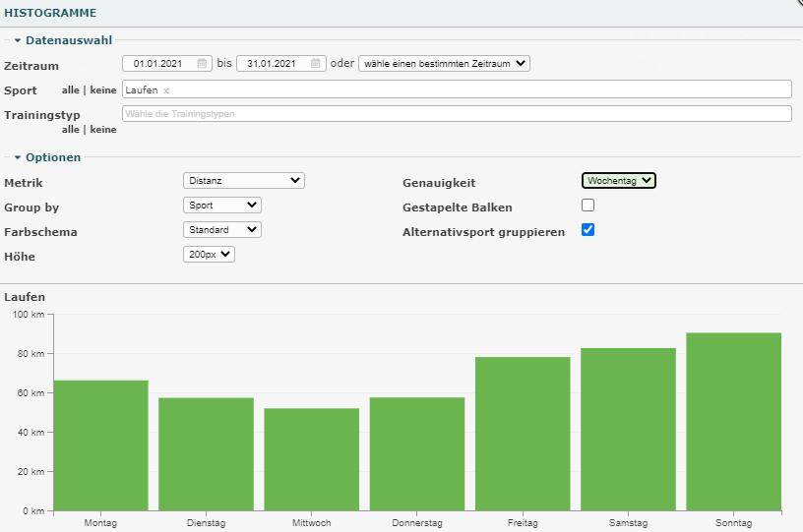The image size is (803, 532).
Task: Click the green Sonntag bar in chart
Action: 734,421
